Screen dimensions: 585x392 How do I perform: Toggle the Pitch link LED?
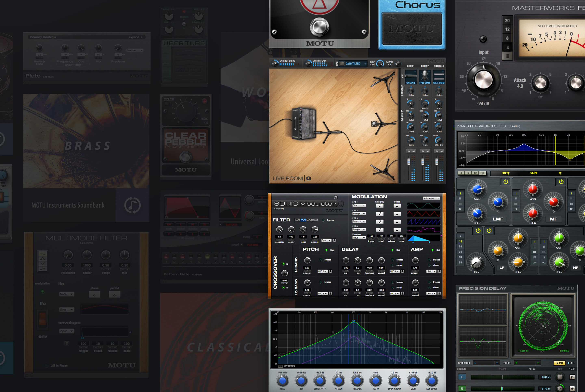coord(326,250)
